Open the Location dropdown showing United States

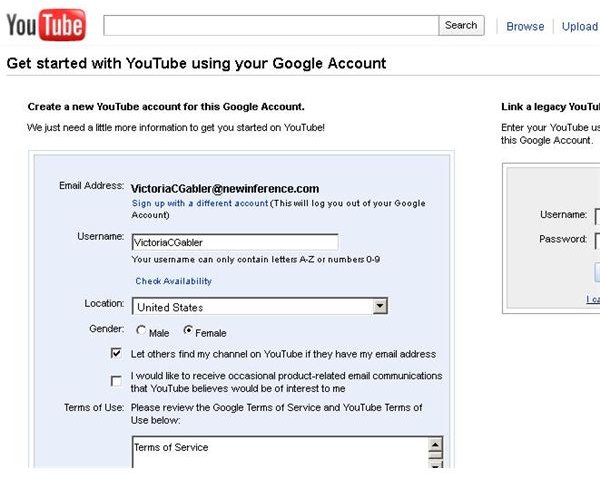(x=260, y=307)
